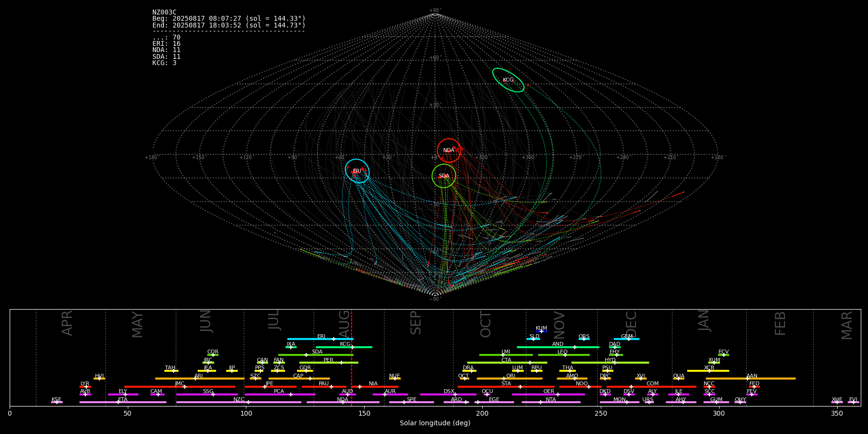This screenshot has width=868, height=434.
Task: Click the QUA shower label in timeline
Action: (x=678, y=376)
